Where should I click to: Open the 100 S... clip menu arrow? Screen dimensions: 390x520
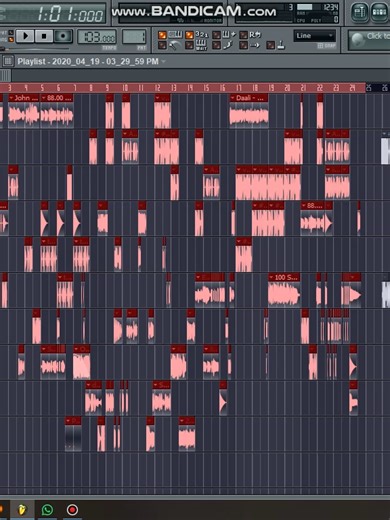(x=271, y=277)
